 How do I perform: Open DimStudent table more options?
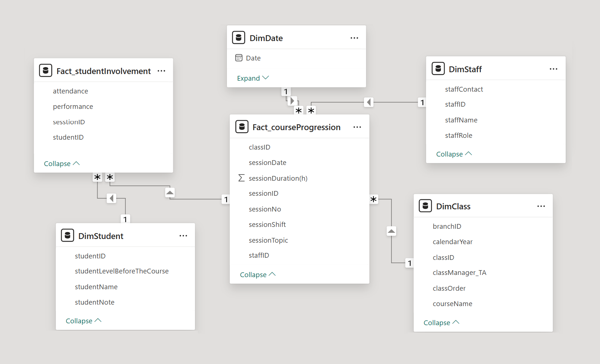click(183, 236)
